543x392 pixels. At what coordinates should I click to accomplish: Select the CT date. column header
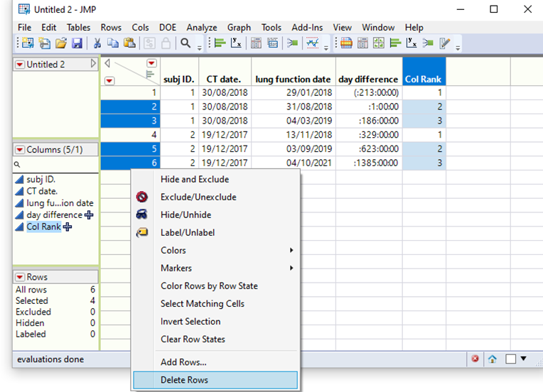pos(225,72)
